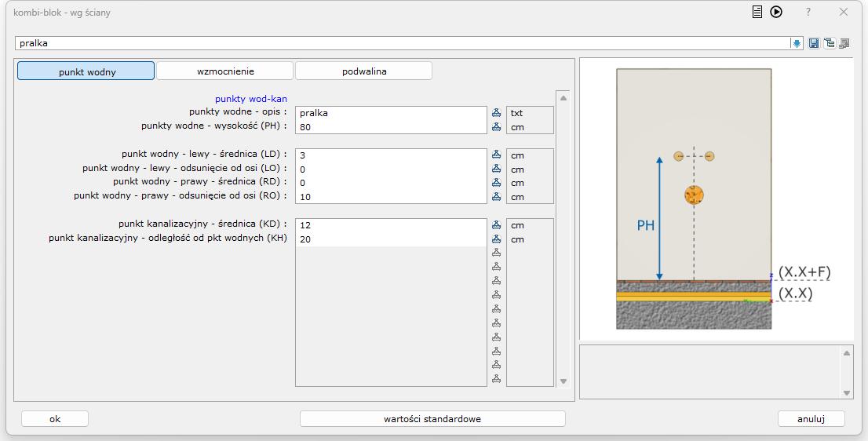Open the podwalina tab
The width and height of the screenshot is (868, 441).
click(x=363, y=71)
